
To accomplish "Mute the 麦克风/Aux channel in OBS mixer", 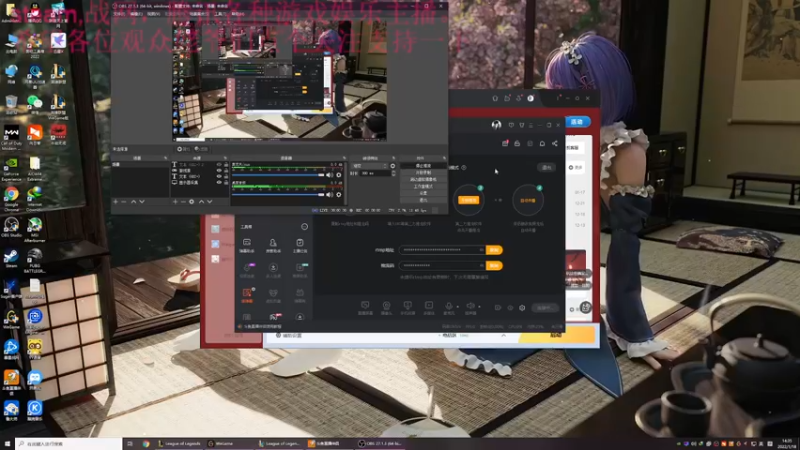I will [330, 175].
